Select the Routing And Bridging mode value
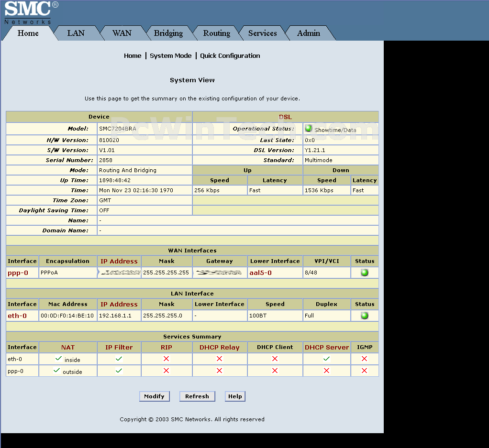Screen dimensions: 489x448 pos(128,170)
